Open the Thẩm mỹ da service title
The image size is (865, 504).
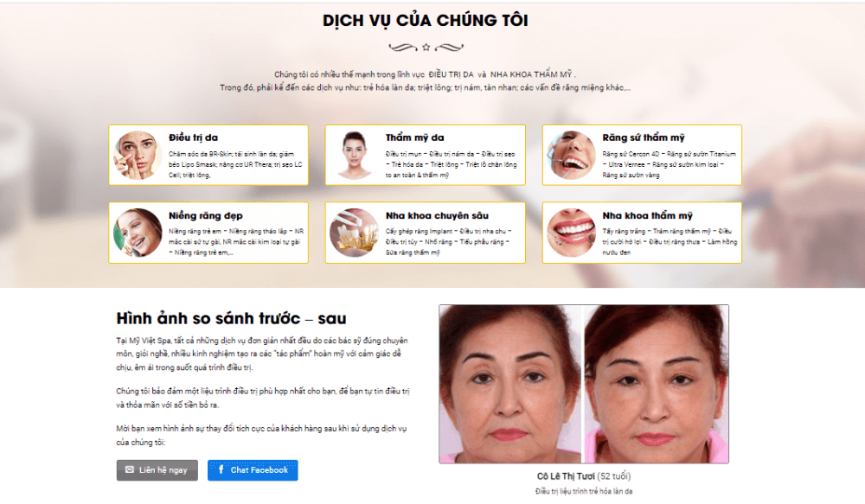414,137
